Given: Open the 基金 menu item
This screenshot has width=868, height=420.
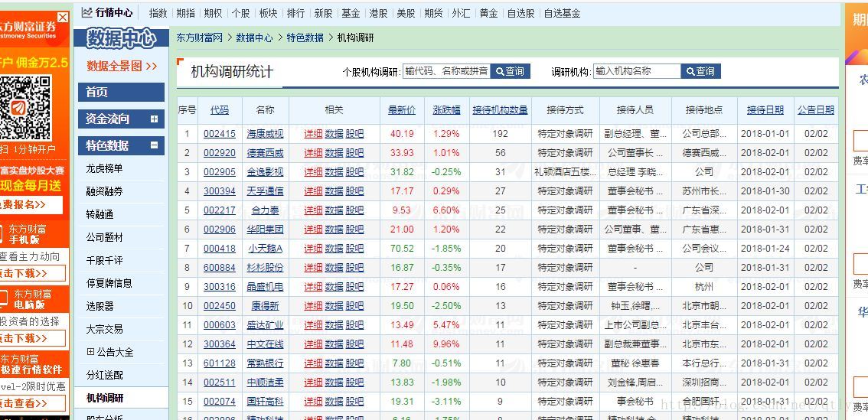Looking at the screenshot, I should coord(351,13).
